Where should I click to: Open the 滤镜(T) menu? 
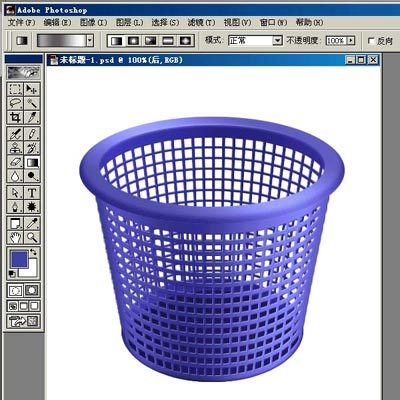(x=201, y=22)
